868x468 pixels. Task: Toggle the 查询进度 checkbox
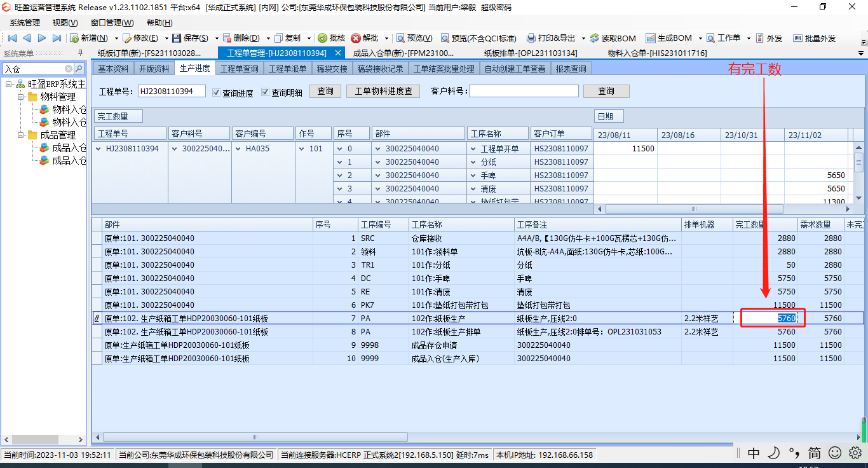(x=217, y=92)
